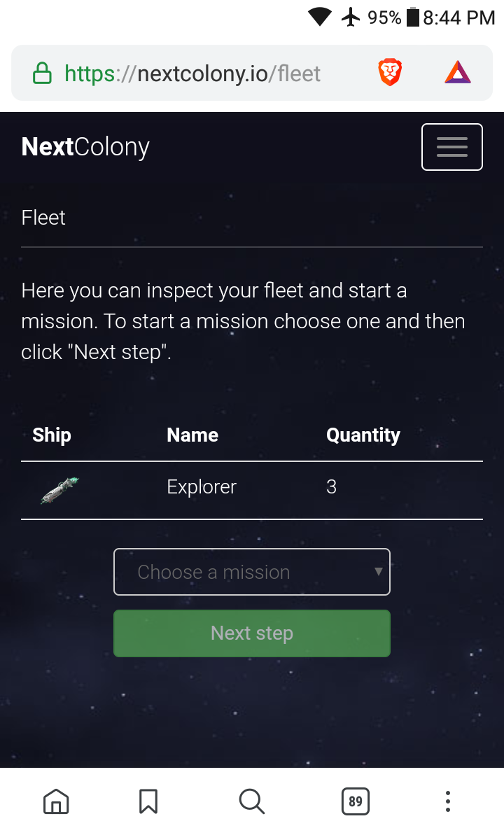Click the Explorer ship image
Image resolution: width=504 pixels, height=835 pixels.
(x=59, y=491)
